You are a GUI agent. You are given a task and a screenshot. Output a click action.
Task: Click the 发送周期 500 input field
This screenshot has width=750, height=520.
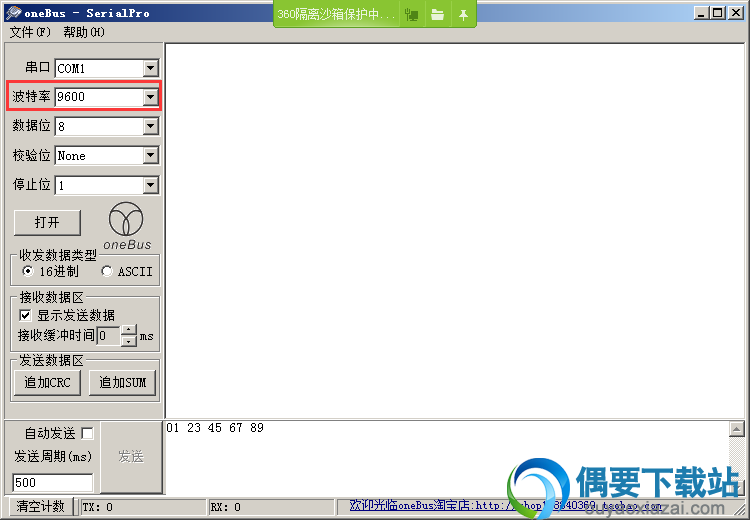pyautogui.click(x=52, y=482)
